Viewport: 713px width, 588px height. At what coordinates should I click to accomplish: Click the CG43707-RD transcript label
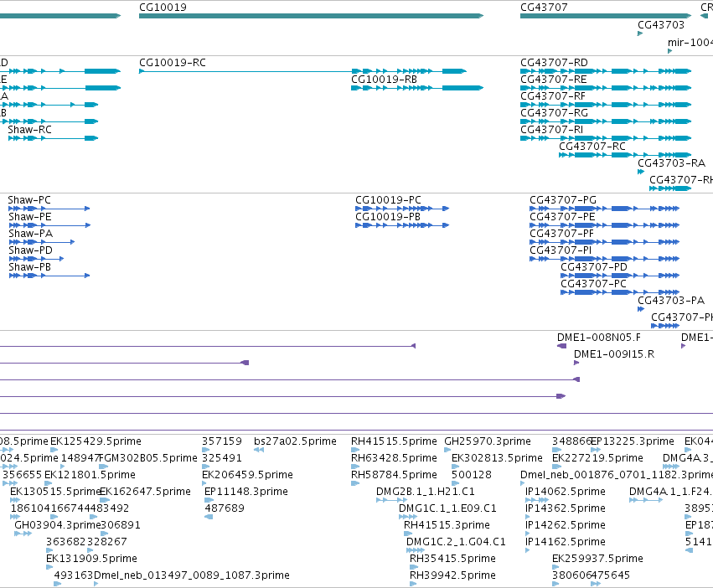click(x=554, y=63)
